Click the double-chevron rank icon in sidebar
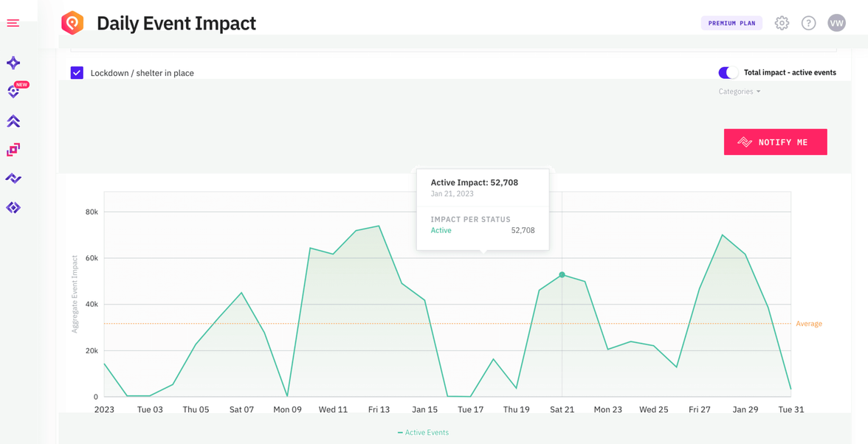The height and width of the screenshot is (444, 868). 13,120
